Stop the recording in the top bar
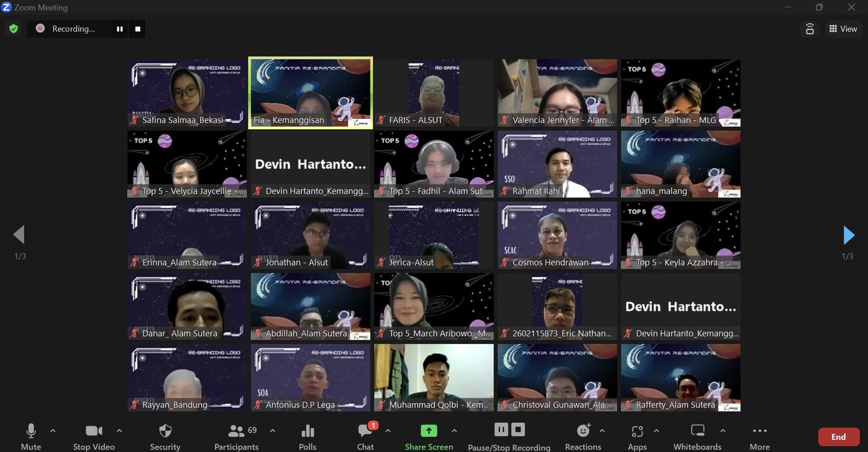 click(x=138, y=29)
